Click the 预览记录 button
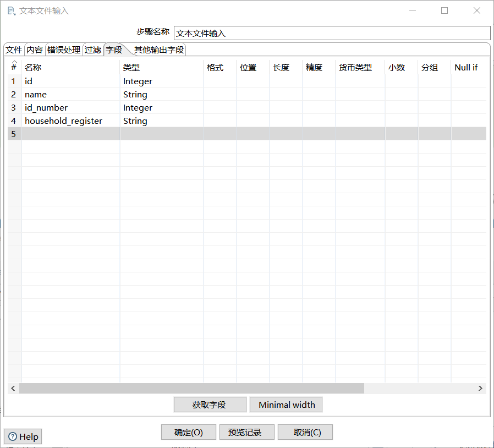The height and width of the screenshot is (448, 494). coord(246,432)
